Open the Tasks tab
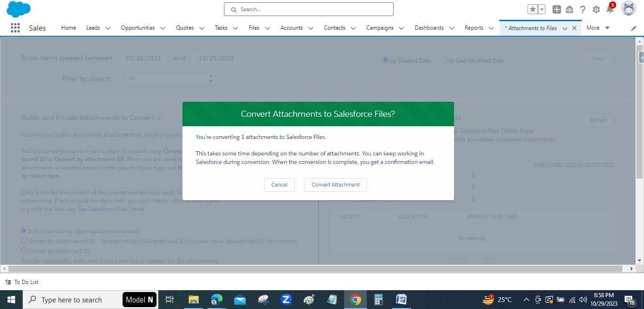The width and height of the screenshot is (644, 309). (x=221, y=28)
